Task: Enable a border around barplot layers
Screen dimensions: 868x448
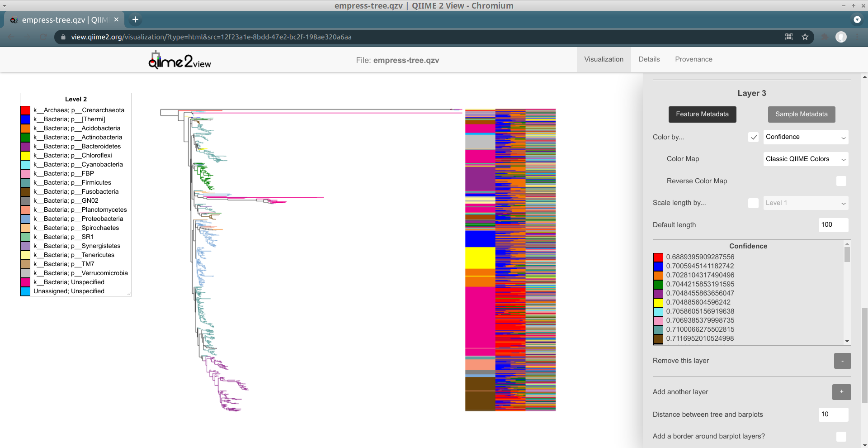Action: tap(841, 436)
